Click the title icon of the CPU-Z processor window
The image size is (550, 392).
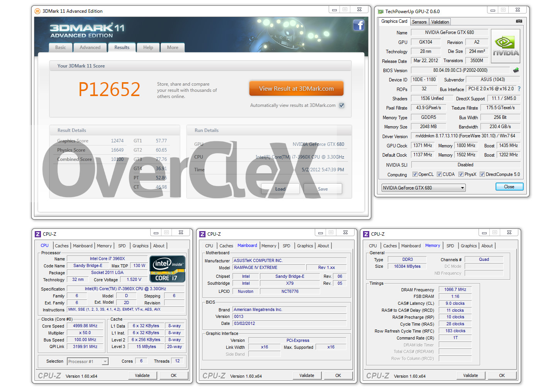pyautogui.click(x=38, y=234)
